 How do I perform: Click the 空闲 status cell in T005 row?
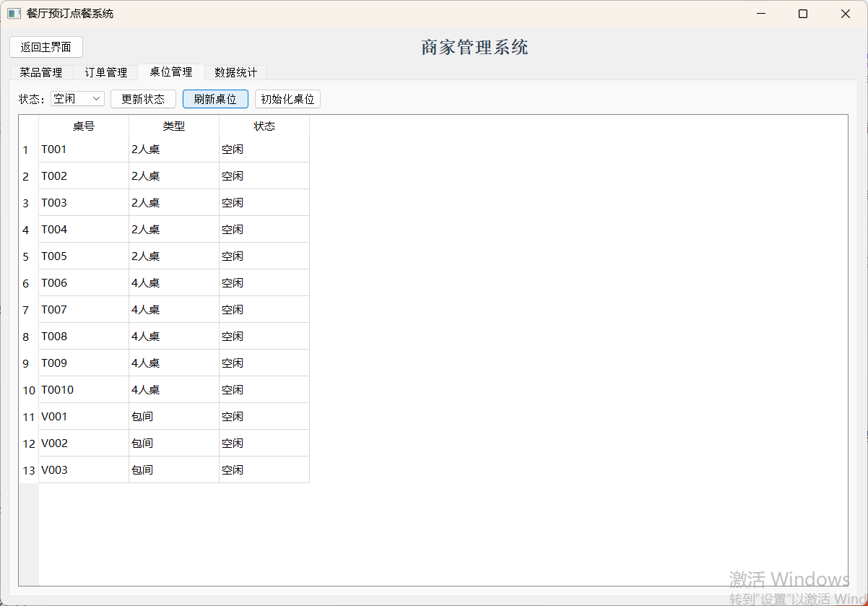pyautogui.click(x=264, y=256)
